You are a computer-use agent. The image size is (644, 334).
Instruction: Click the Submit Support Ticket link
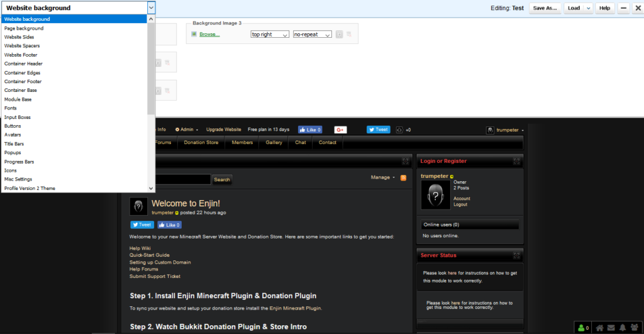pos(155,277)
